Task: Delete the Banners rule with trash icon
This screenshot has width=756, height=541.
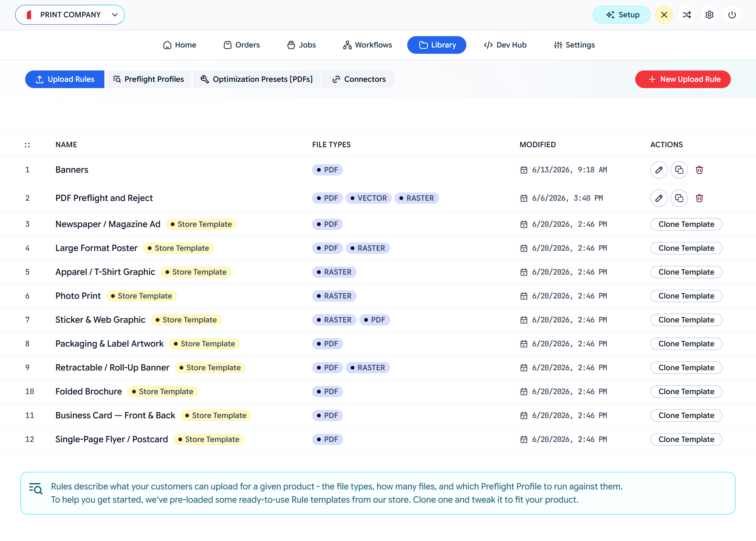Action: (x=699, y=170)
